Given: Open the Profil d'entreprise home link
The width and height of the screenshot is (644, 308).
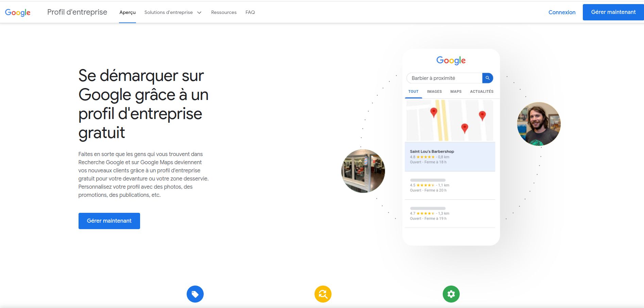Looking at the screenshot, I should point(77,12).
